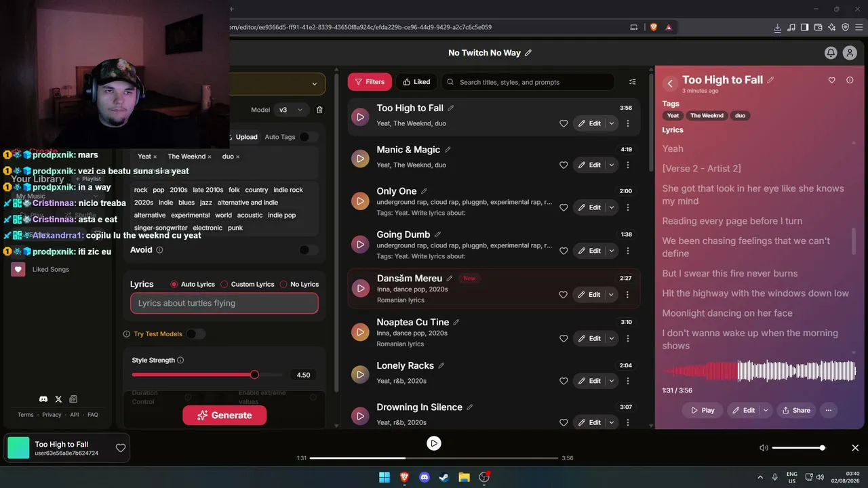868x488 pixels.
Task: Open the Model v3 dropdown
Action: pyautogui.click(x=292, y=110)
